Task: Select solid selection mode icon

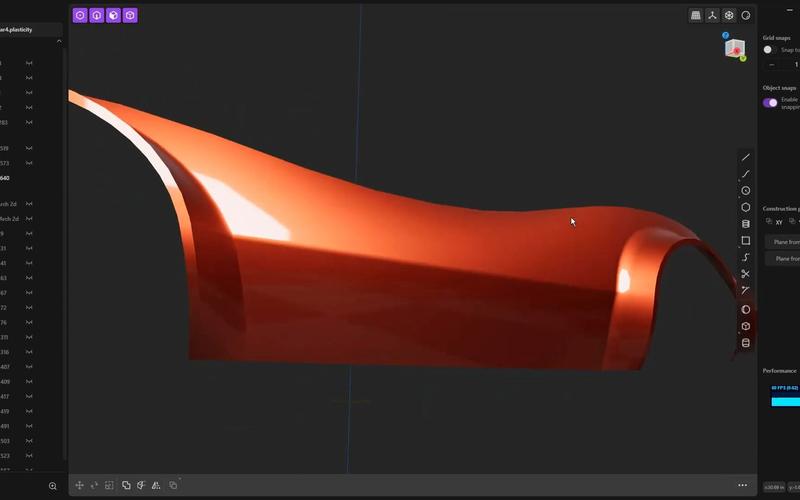Action: pos(130,15)
